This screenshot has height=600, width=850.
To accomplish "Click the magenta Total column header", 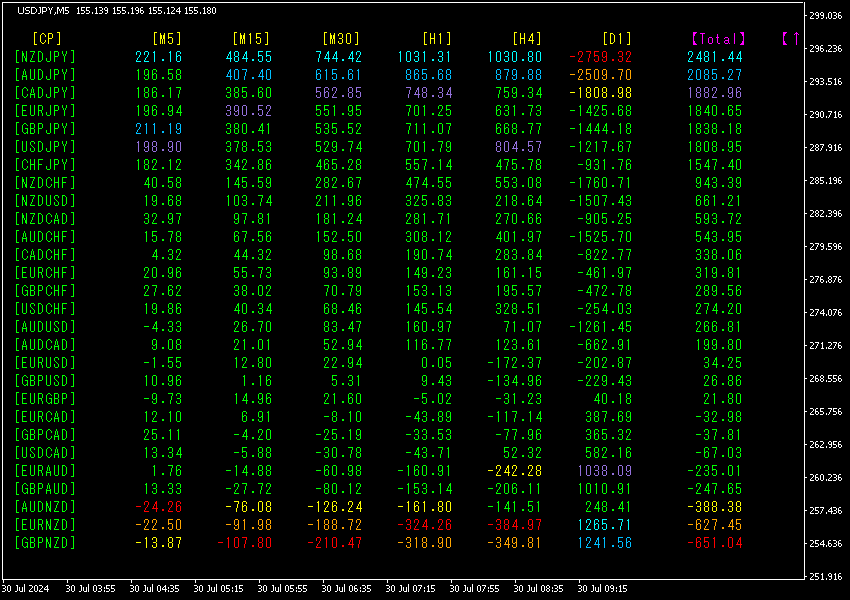I will (718, 38).
